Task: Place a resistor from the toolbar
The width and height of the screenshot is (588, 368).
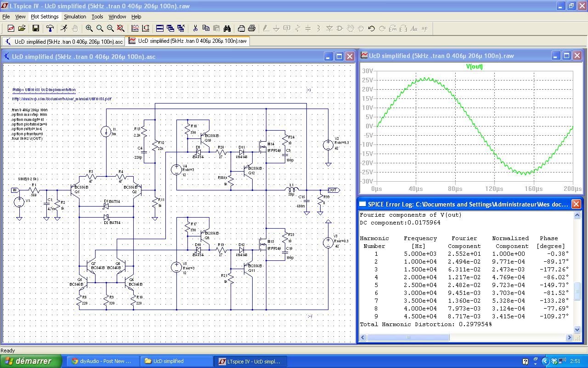Action: tap(298, 29)
